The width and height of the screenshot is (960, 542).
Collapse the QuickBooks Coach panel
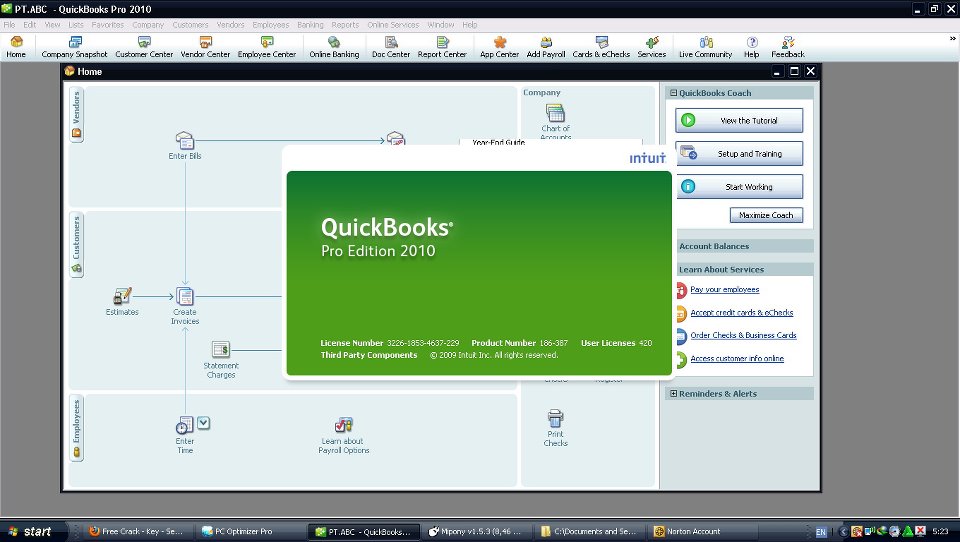point(673,93)
